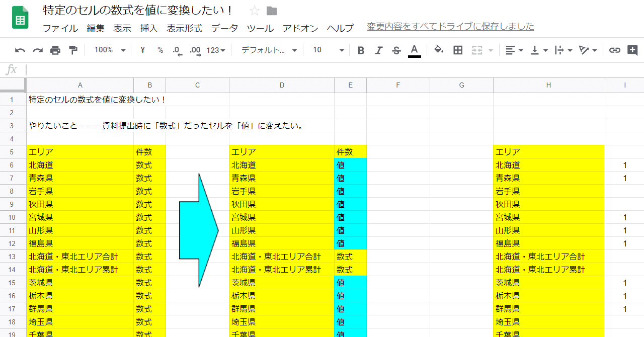The width and height of the screenshot is (644, 337).
Task: Select column H header
Action: (548, 86)
